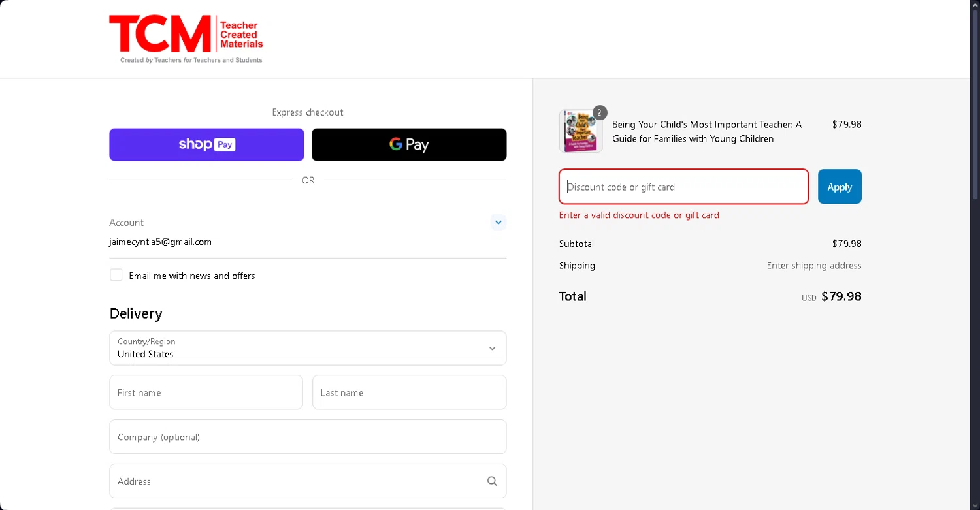Screen dimensions: 980x510
Task: Focus the Last name field
Action: (409, 392)
